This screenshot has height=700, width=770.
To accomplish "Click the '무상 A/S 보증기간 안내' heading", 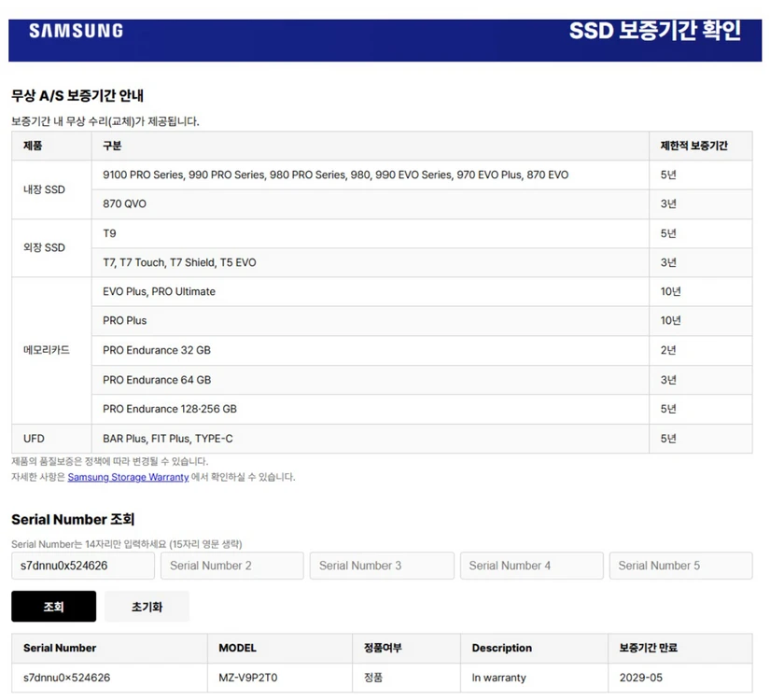I will (x=77, y=95).
